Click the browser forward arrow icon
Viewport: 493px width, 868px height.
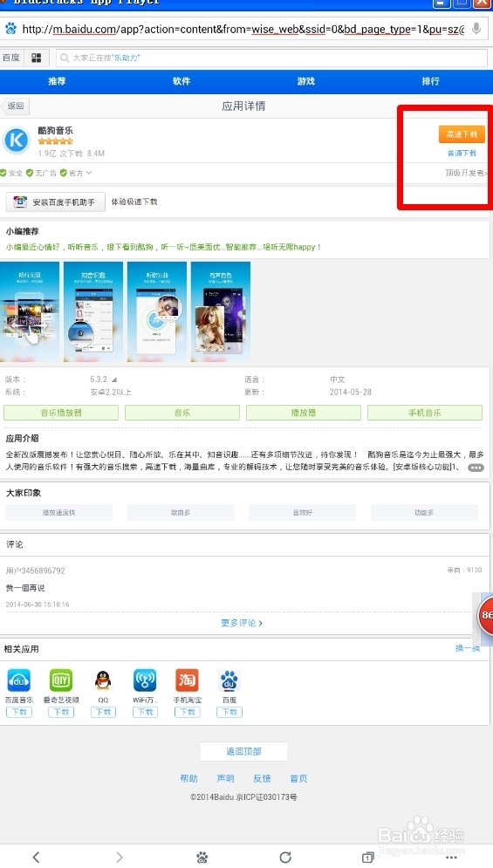(119, 857)
